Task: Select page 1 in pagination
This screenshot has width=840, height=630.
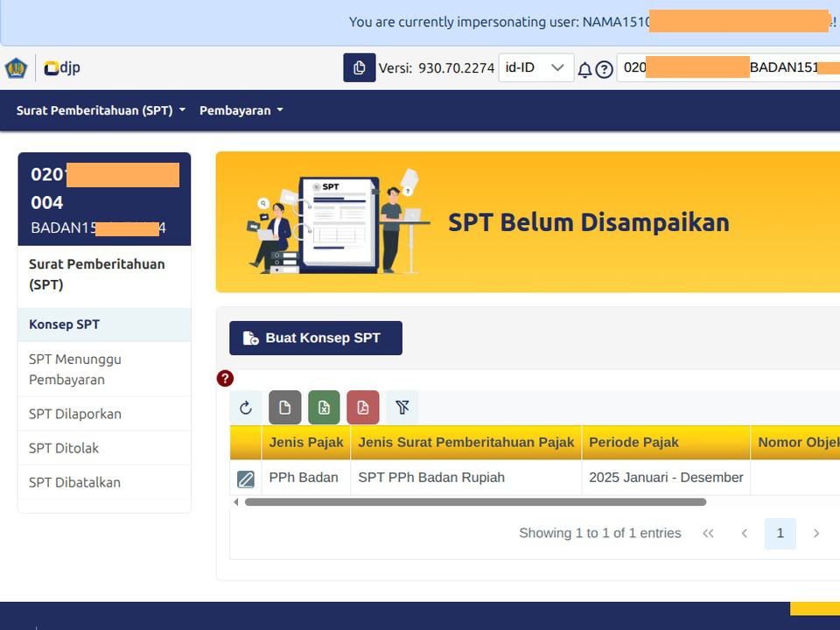Action: [x=780, y=534]
